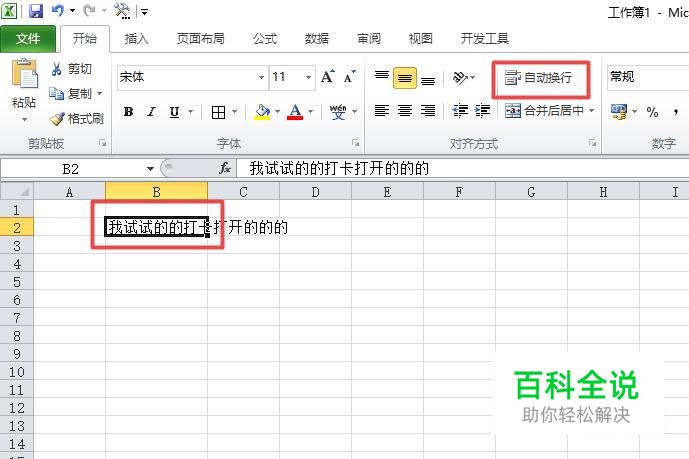Switch to the 审阅 ribbon tab
Viewport: 689px width, 459px height.
pos(369,39)
